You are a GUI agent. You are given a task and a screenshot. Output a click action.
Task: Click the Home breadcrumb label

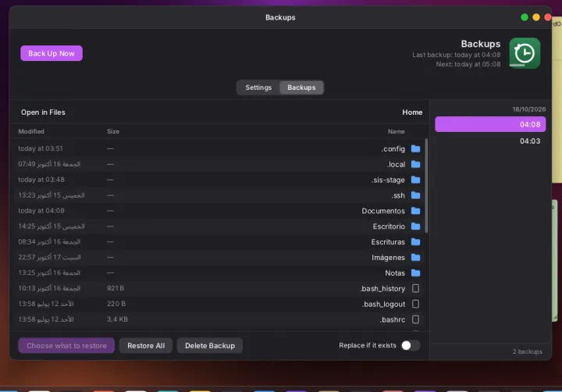pos(412,112)
